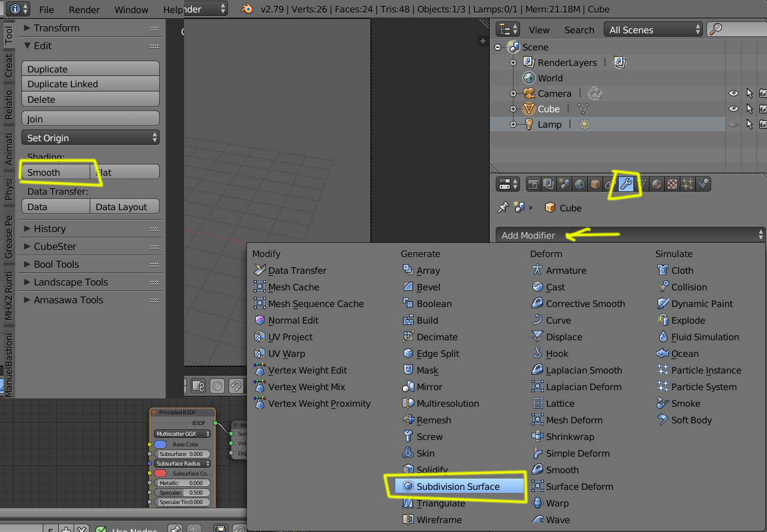Click the Camera data icon in outliner
Viewport: 767px width, 532px height.
(x=595, y=93)
